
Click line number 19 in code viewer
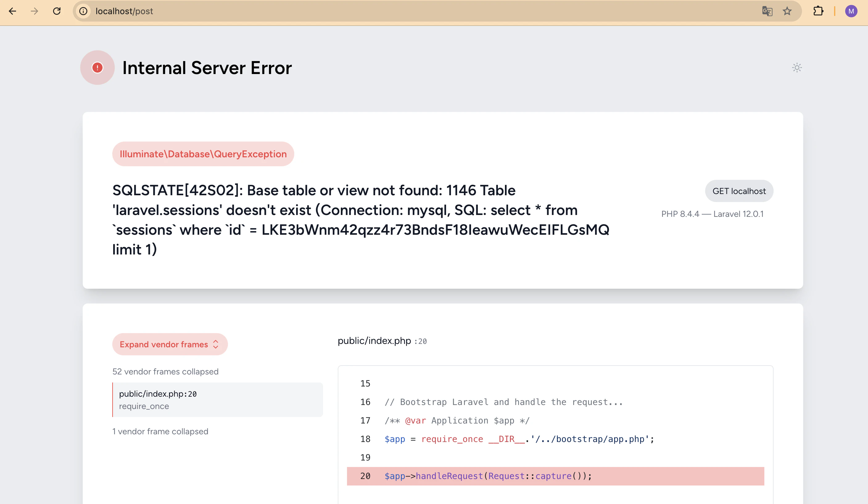tap(365, 457)
